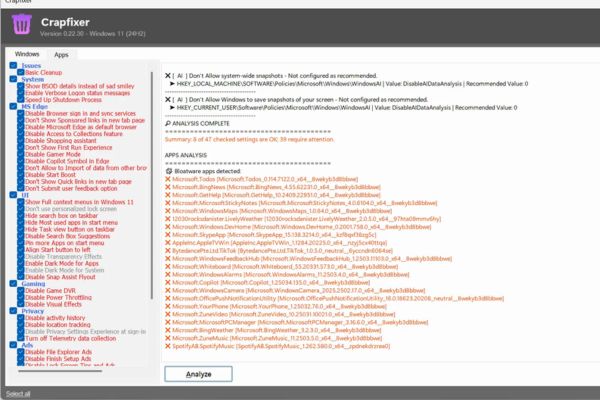Click the APPS ANALYSIS heading

click(186, 155)
